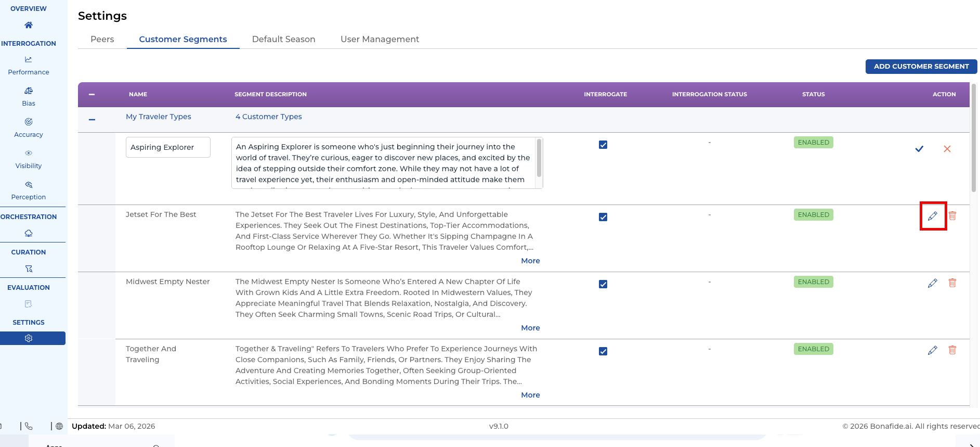Open the Accuracy target icon
The image size is (980, 447).
click(29, 122)
